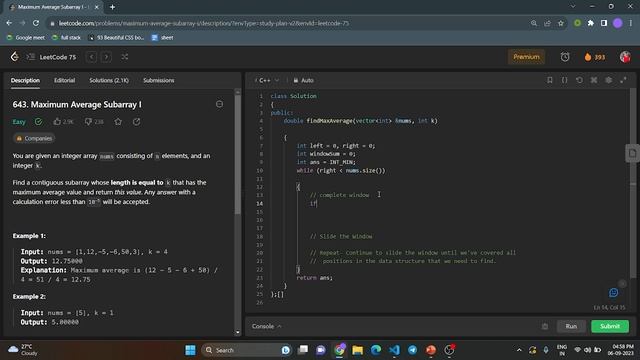This screenshot has height=360, width=640.
Task: Pick a random problem with shuffle icon
Action: tap(124, 57)
